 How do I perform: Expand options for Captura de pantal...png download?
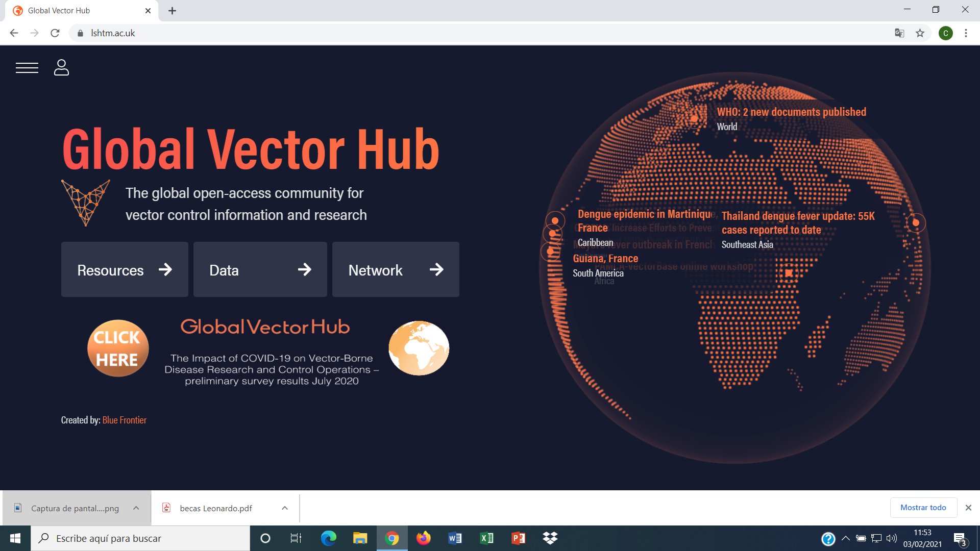click(136, 508)
